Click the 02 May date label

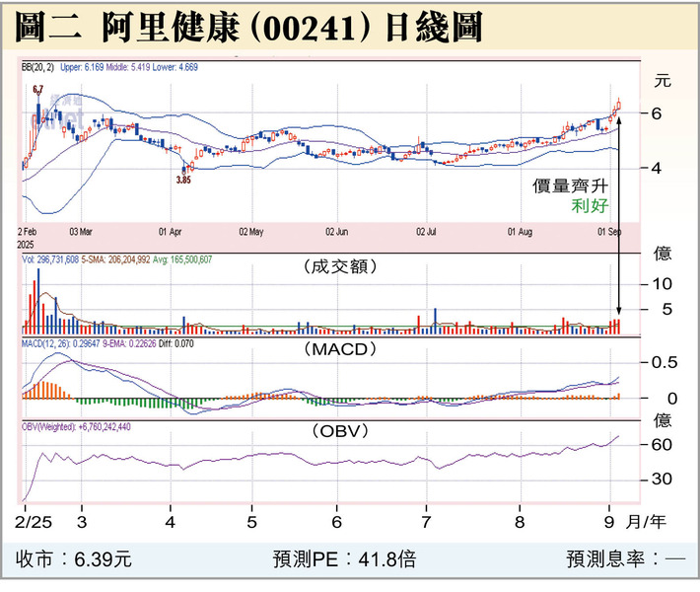coord(251,232)
